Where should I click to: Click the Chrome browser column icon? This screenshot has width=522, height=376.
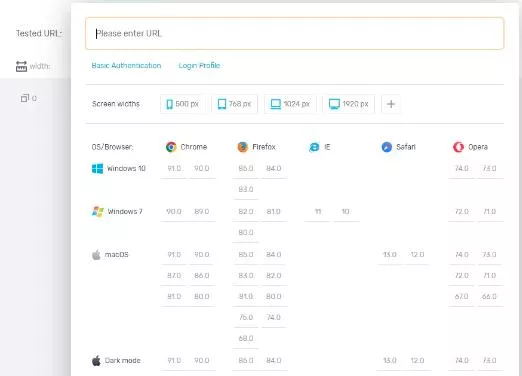click(x=171, y=147)
